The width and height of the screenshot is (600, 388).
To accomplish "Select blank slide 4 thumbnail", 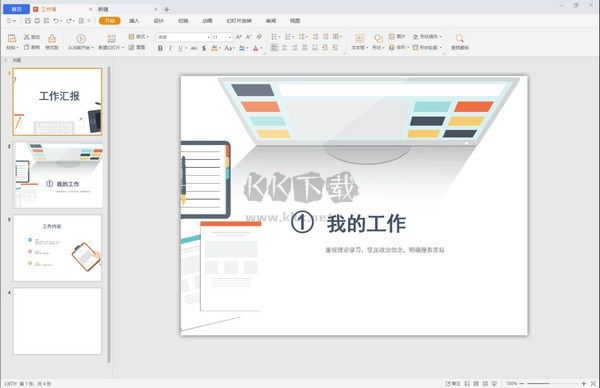I will click(57, 321).
